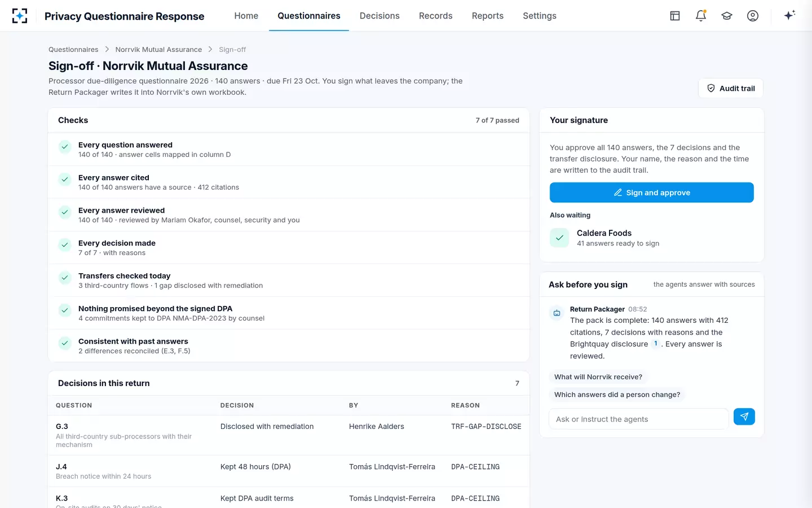Click check icon for Nothing promised beyond DPA

point(65,310)
